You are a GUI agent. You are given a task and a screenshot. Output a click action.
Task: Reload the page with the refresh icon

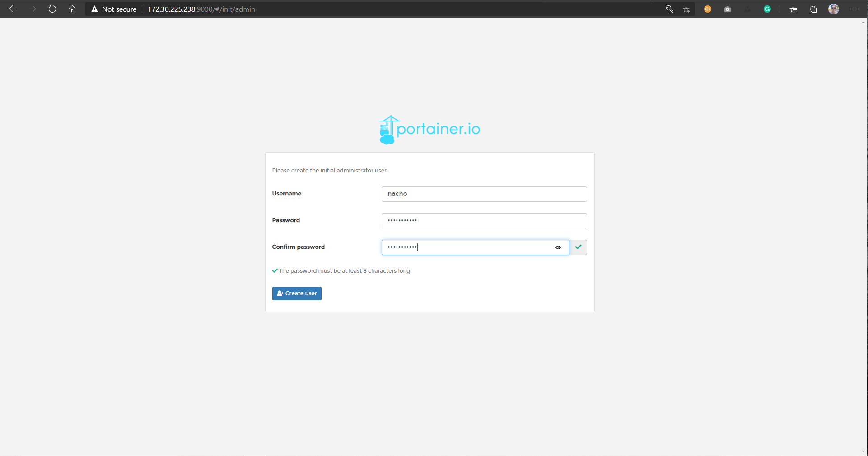52,9
